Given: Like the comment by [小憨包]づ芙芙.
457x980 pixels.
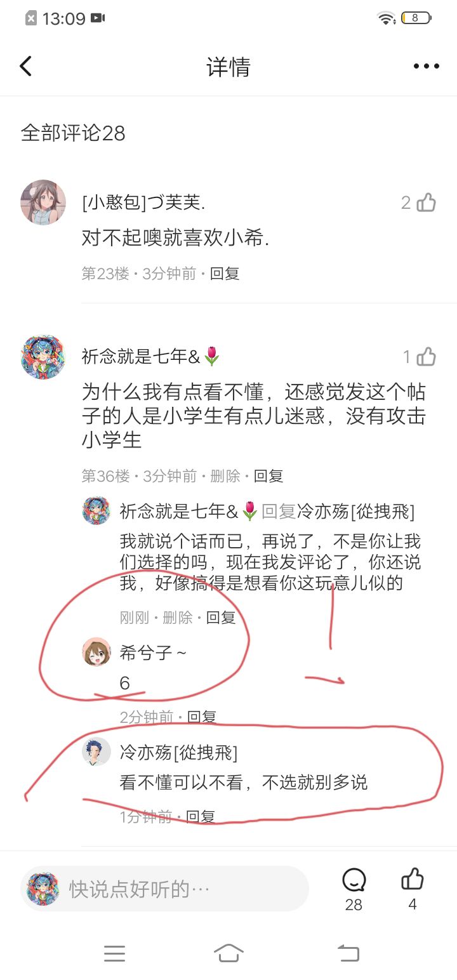Looking at the screenshot, I should click(x=426, y=202).
